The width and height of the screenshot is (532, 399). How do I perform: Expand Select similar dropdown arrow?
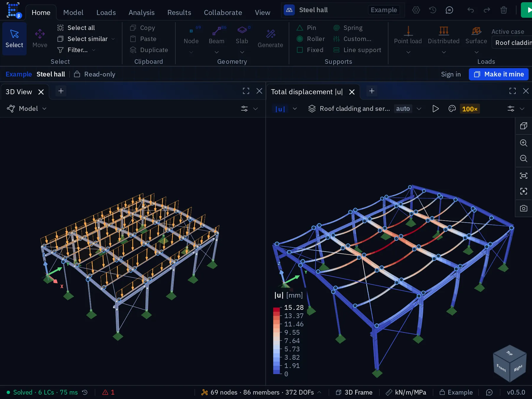(x=113, y=39)
